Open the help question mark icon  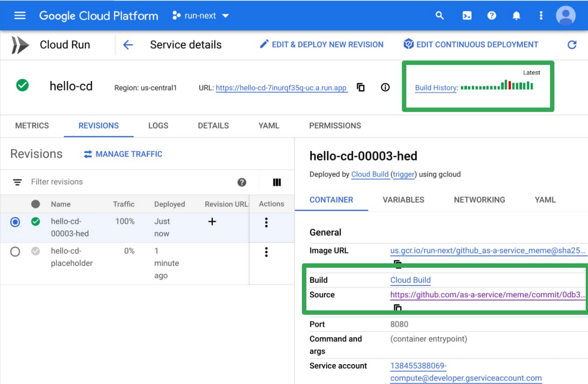click(x=491, y=16)
